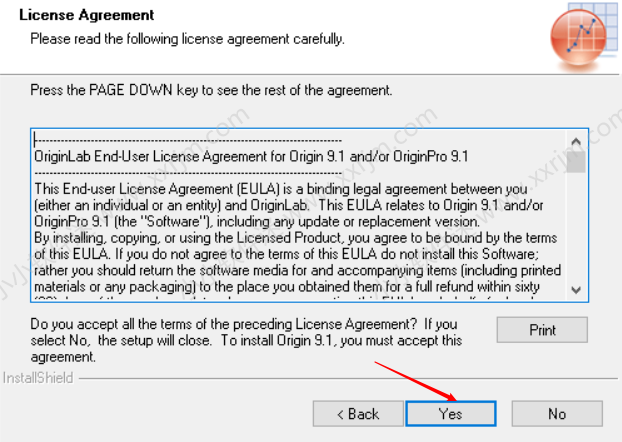Click the PAGE DOWN key instruction text
This screenshot has height=442, width=622.
[x=211, y=90]
